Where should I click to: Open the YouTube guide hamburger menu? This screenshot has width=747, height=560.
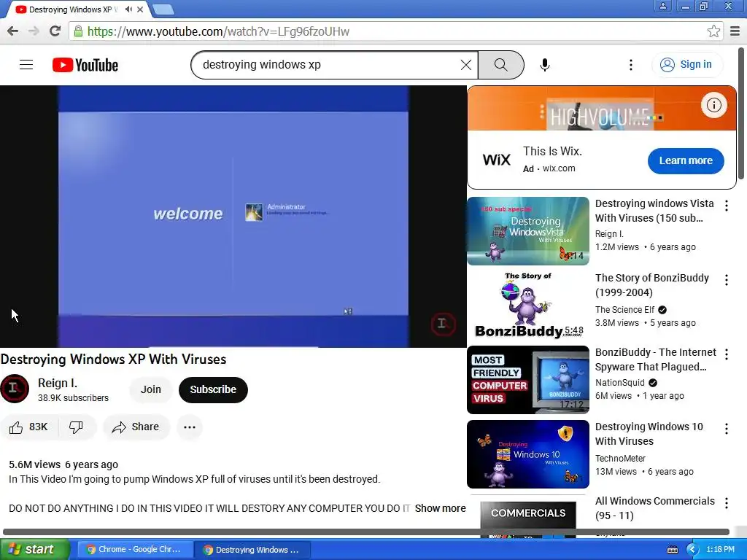coord(26,65)
